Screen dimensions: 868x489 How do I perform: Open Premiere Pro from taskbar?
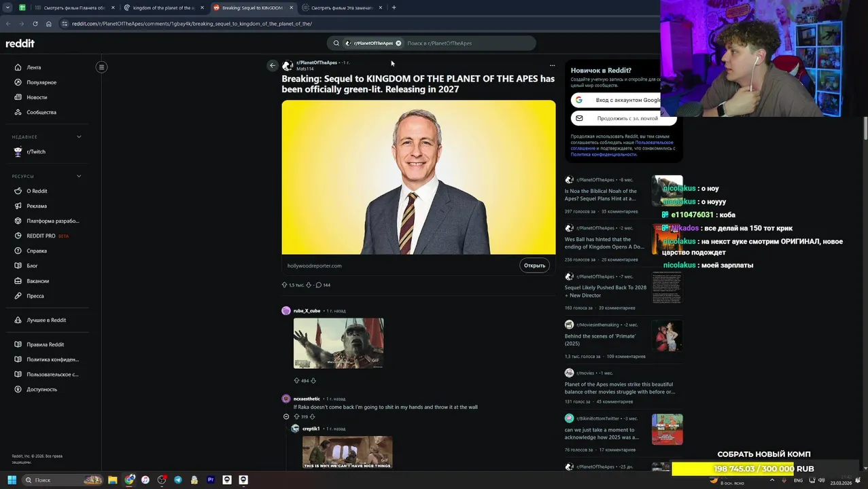coord(211,480)
